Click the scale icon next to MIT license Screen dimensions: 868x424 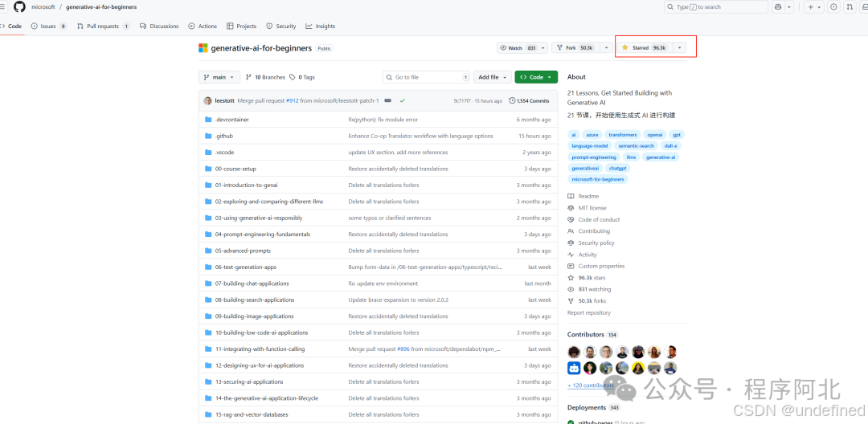(x=571, y=208)
